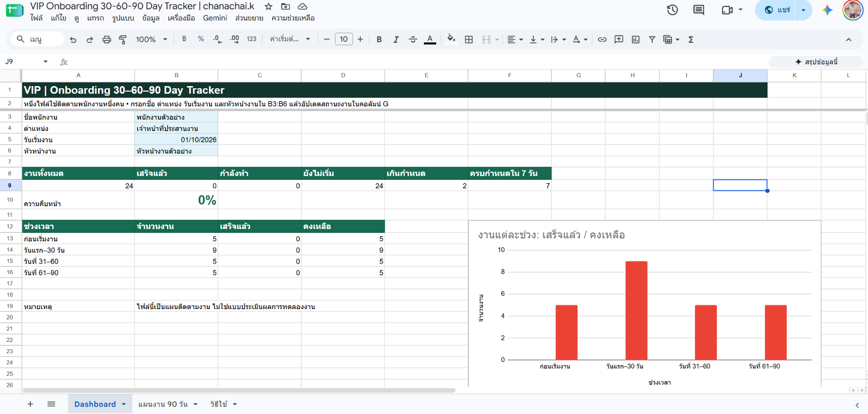Decrease decimal places
Viewport: 868px width, 414px height.
(x=217, y=39)
